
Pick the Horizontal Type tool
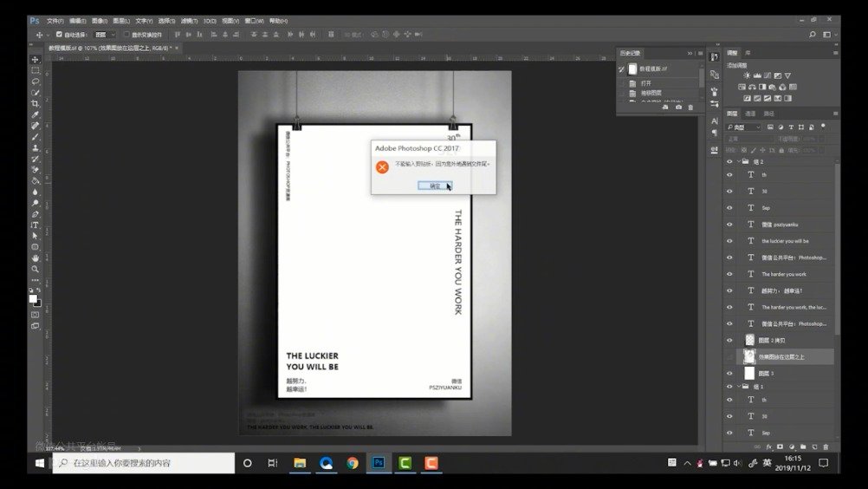click(36, 225)
